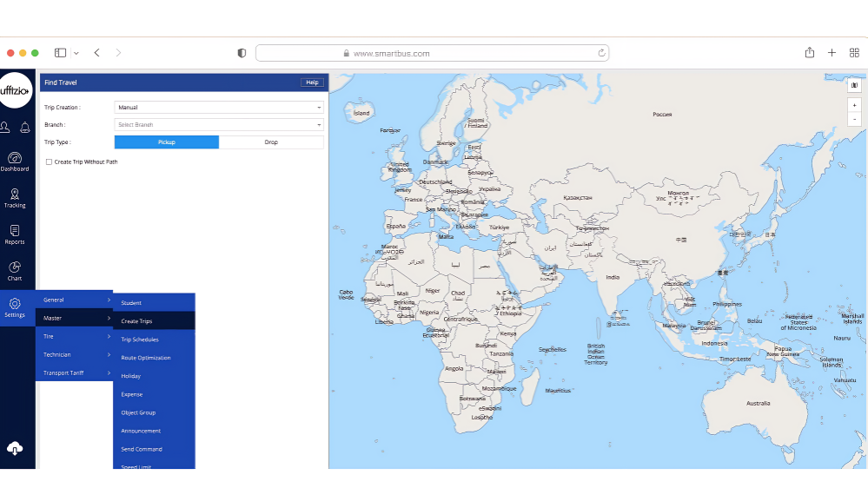
Task: Expand the Select Branch dropdown
Action: click(x=219, y=125)
